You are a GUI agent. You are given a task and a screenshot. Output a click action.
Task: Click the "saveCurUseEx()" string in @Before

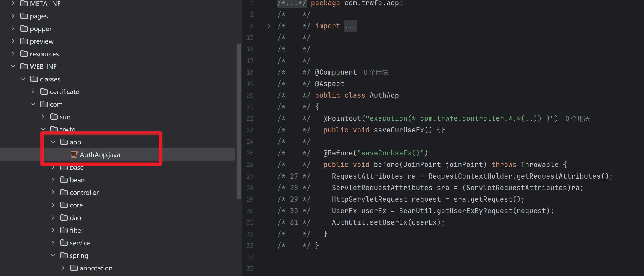pos(390,153)
